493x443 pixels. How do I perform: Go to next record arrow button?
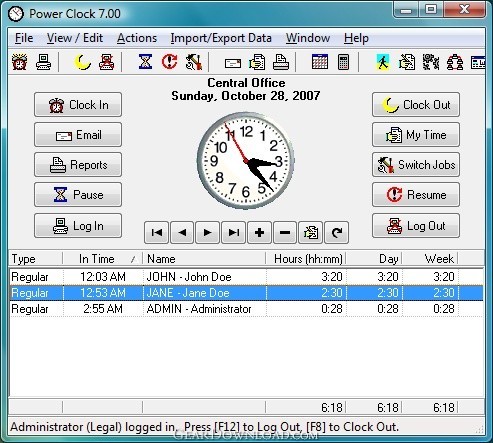208,232
